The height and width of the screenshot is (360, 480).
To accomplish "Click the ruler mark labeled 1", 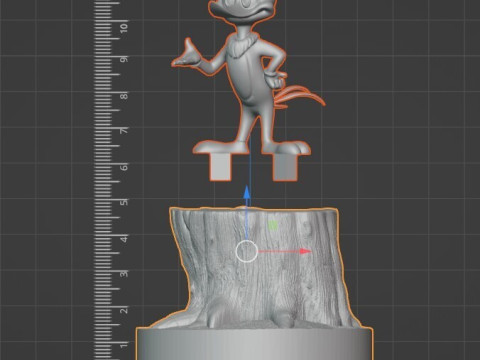I will (x=124, y=345).
